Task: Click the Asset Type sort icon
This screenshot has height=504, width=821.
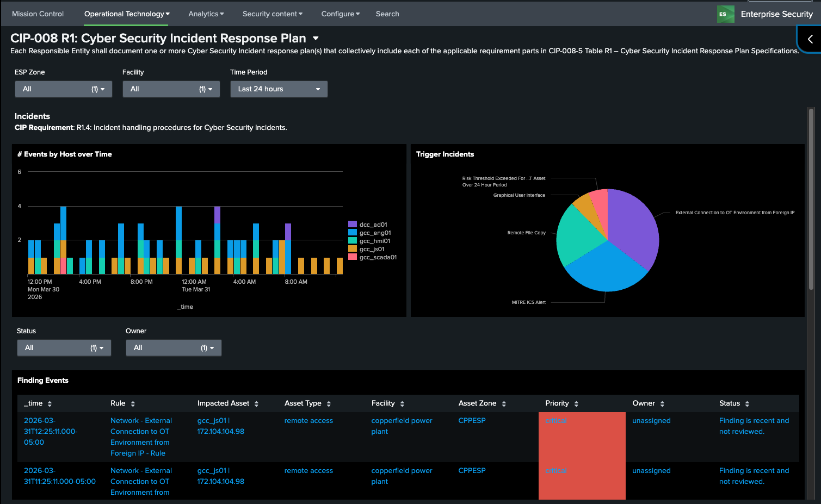Action: click(x=329, y=404)
